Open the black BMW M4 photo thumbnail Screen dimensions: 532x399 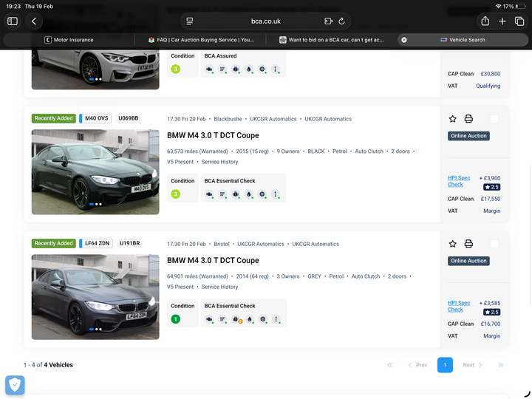tap(95, 171)
